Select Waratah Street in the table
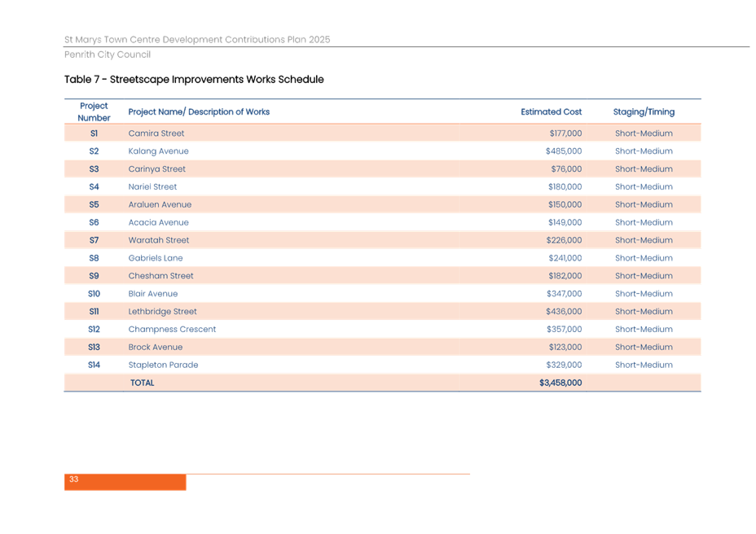This screenshot has height=534, width=756. pos(159,240)
